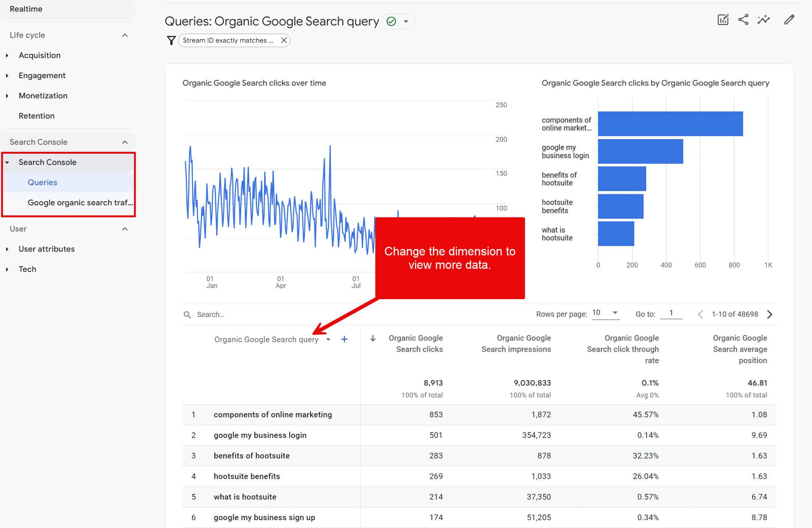Screen dimensions: 812x528
Task: Sort by Organic Google Search clicks header
Action: click(415, 343)
